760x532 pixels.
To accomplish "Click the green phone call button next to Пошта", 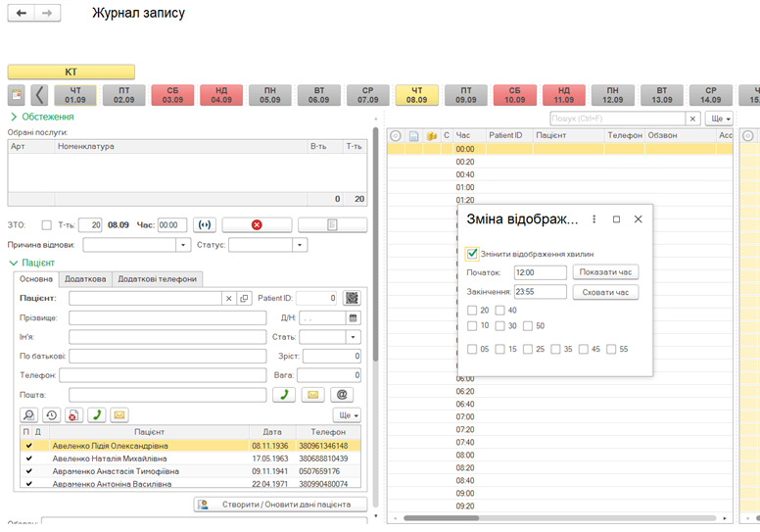I will [x=285, y=395].
